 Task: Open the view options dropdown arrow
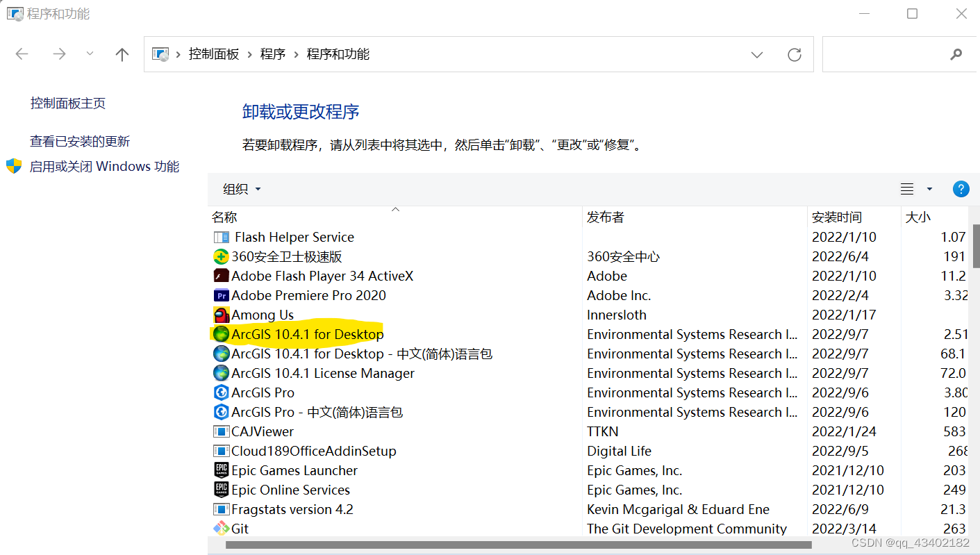click(x=929, y=189)
